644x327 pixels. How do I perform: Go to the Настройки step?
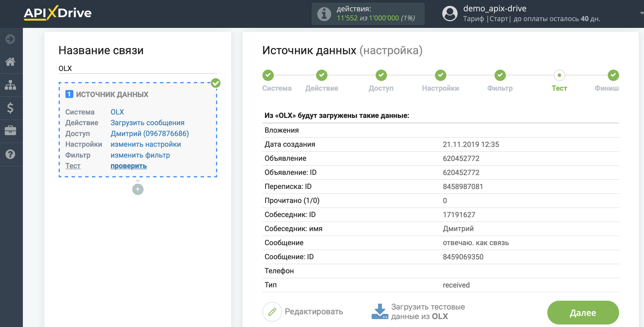(440, 75)
